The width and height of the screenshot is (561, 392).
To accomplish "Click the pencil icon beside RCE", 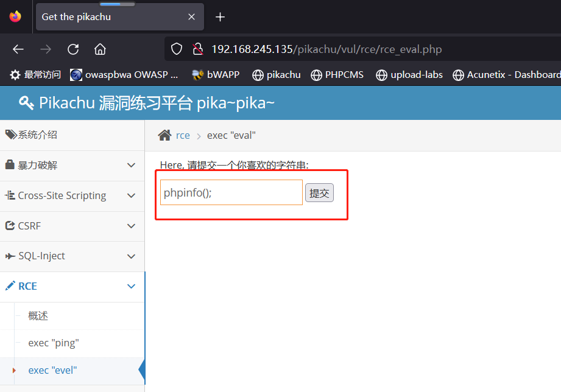I will point(10,285).
